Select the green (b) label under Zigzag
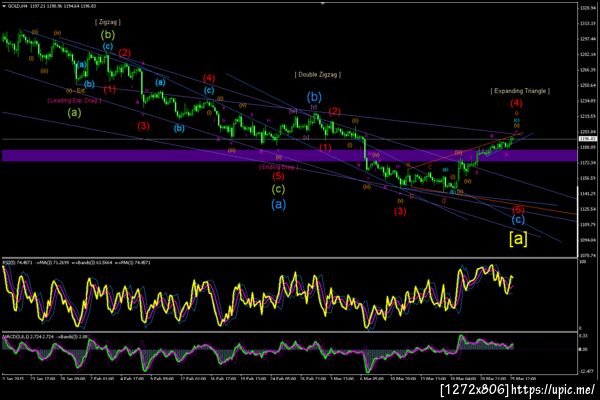Screen dimensions: 600x400 [108, 35]
